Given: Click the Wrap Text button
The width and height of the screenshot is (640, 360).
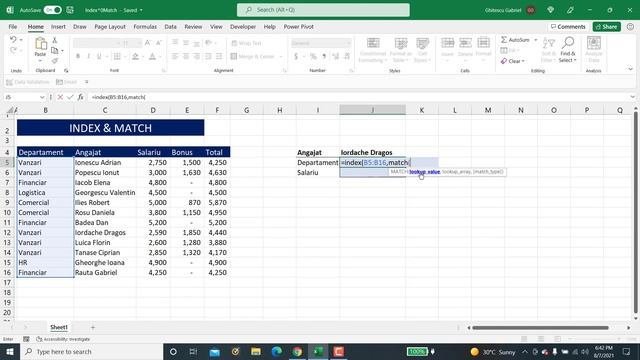Looking at the screenshot, I should tap(246, 43).
